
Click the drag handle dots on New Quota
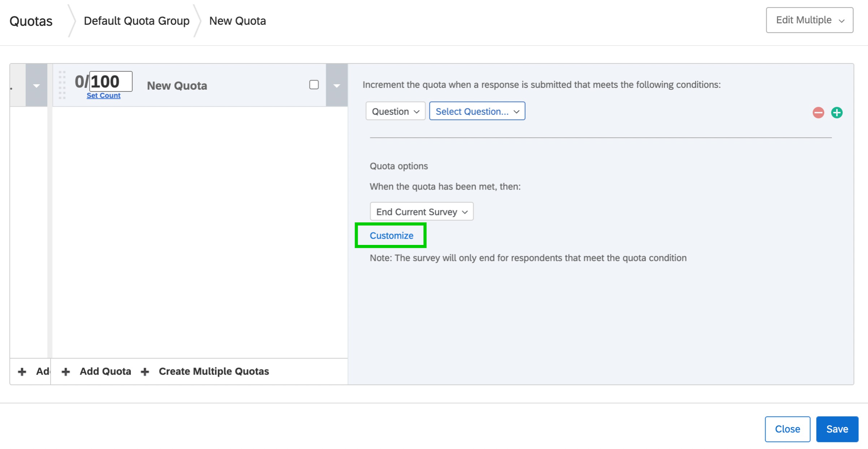pyautogui.click(x=63, y=85)
